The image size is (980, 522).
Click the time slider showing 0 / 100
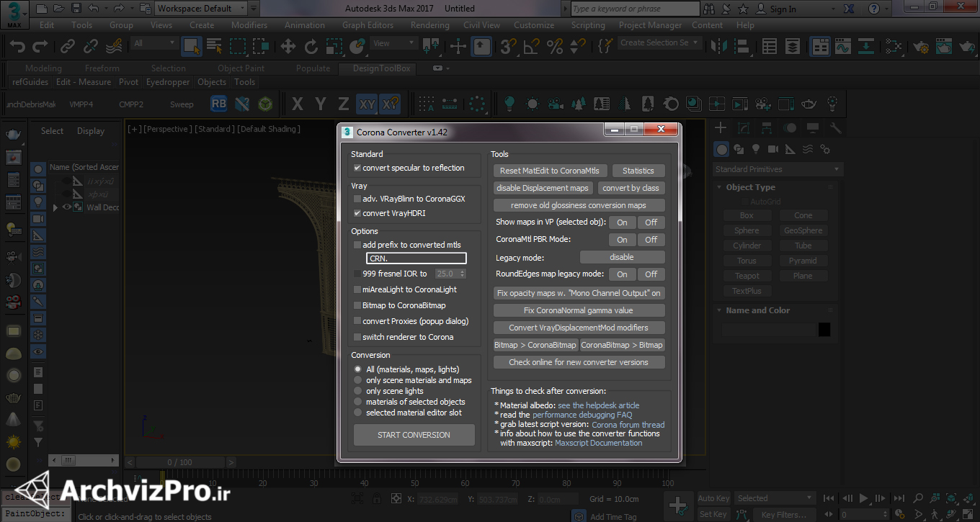[180, 462]
